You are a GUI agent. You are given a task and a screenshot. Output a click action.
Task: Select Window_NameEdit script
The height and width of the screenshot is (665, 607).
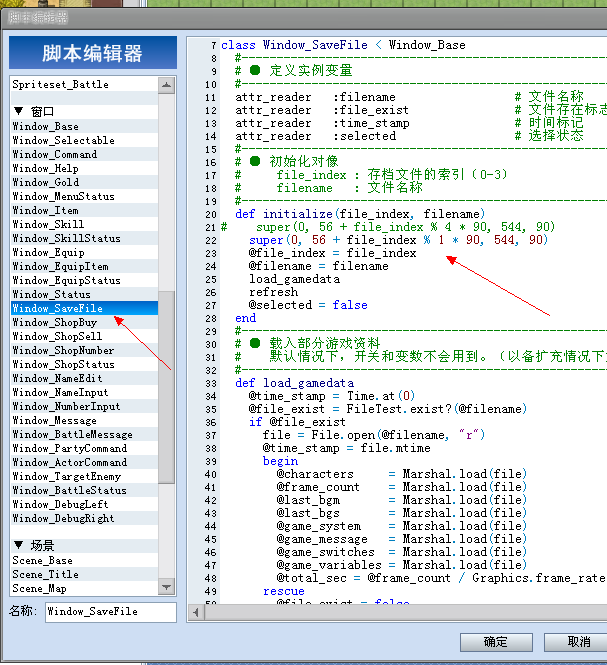point(84,378)
